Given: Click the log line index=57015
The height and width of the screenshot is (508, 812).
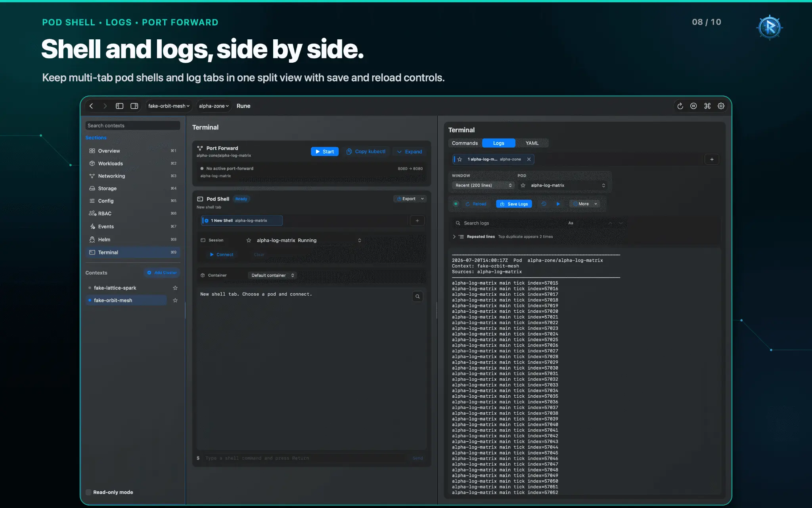Looking at the screenshot, I should pos(505,283).
